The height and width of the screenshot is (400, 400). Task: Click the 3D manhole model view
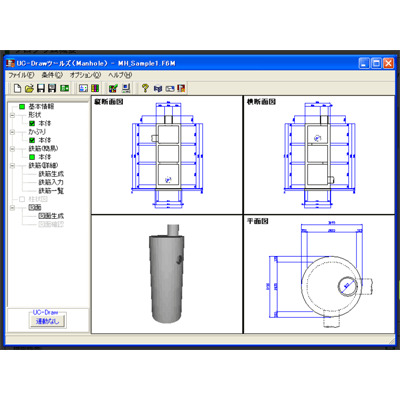point(167,274)
